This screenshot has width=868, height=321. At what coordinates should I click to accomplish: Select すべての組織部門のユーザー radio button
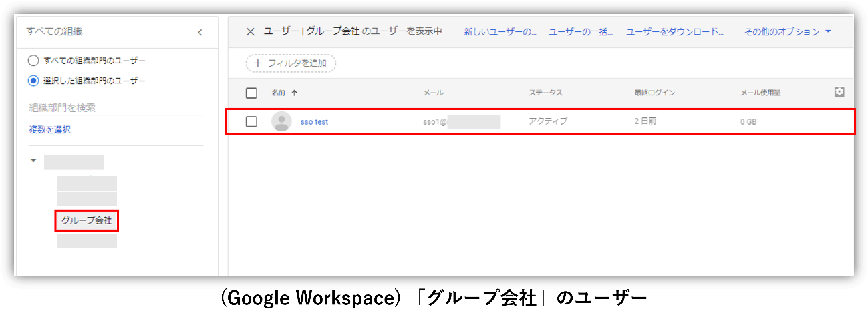pyautogui.click(x=33, y=61)
